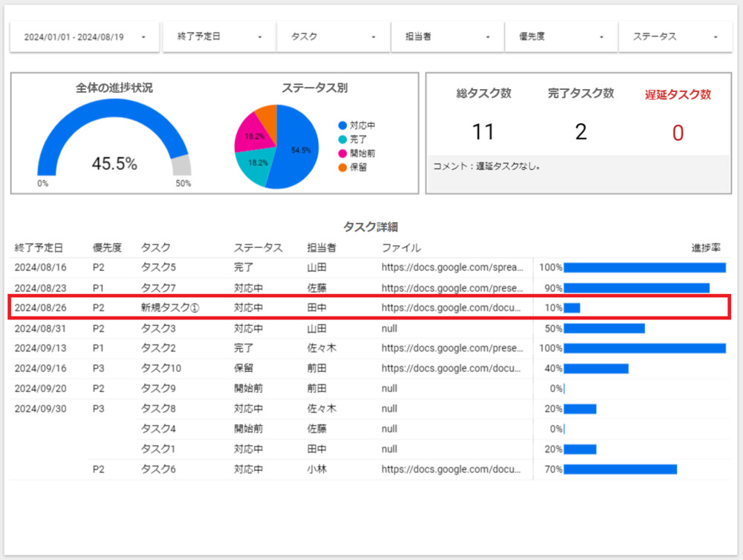Expand the ステータス filter dropdown

(x=675, y=36)
